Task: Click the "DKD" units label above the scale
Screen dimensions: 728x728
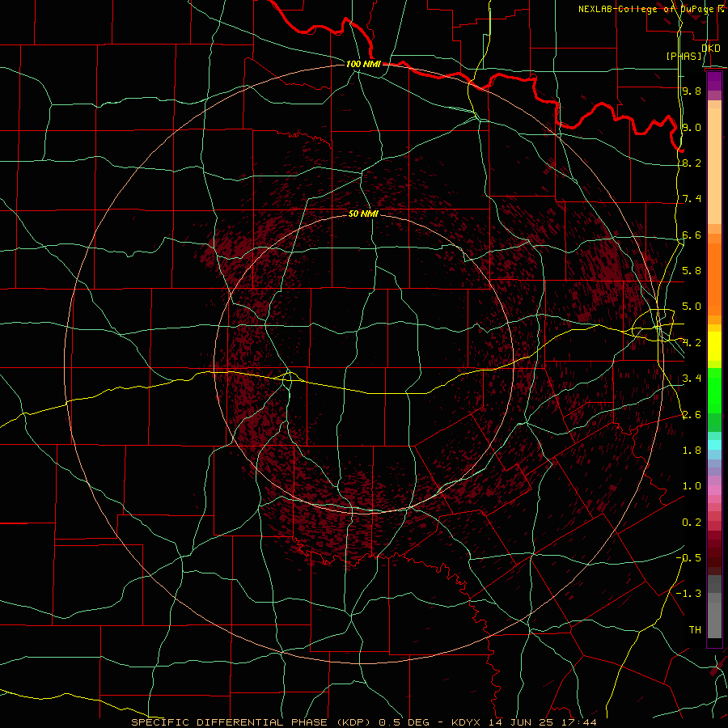Action: coord(711,48)
